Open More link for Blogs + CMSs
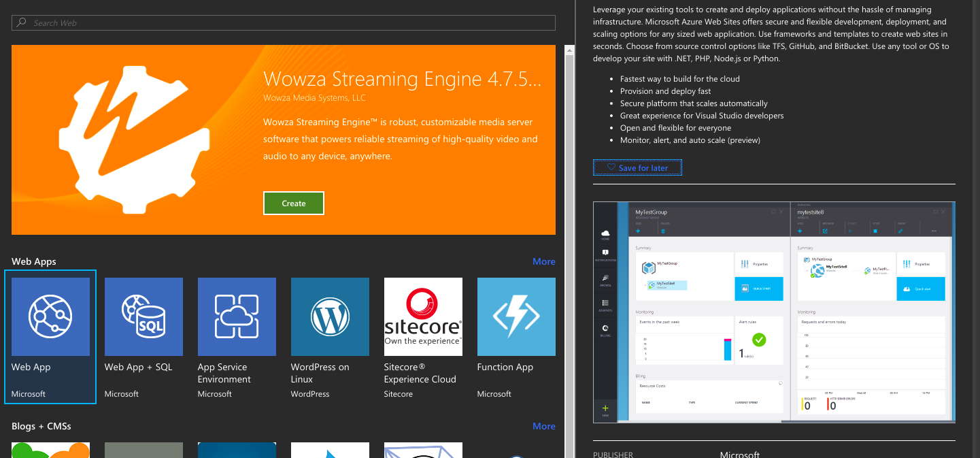This screenshot has height=458, width=980. coord(543,426)
